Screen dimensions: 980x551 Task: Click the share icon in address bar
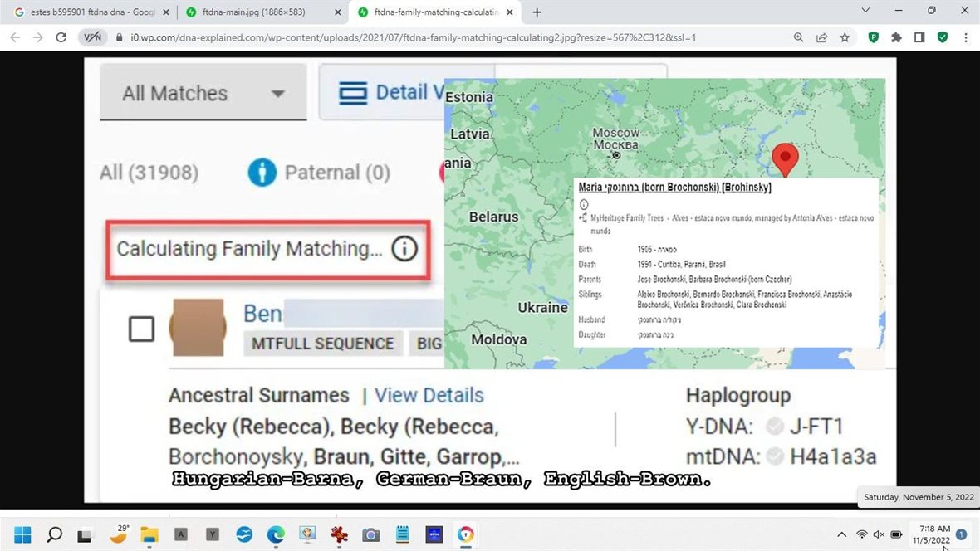821,37
